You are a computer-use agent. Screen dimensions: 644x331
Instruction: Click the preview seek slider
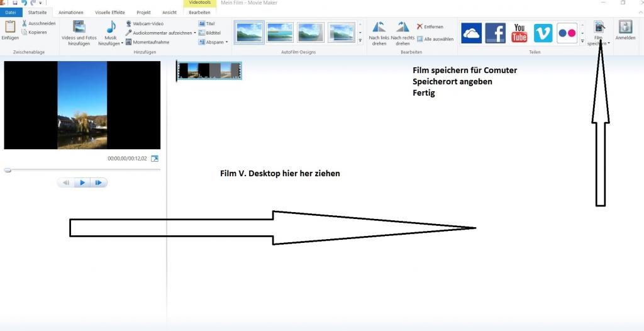pos(82,170)
